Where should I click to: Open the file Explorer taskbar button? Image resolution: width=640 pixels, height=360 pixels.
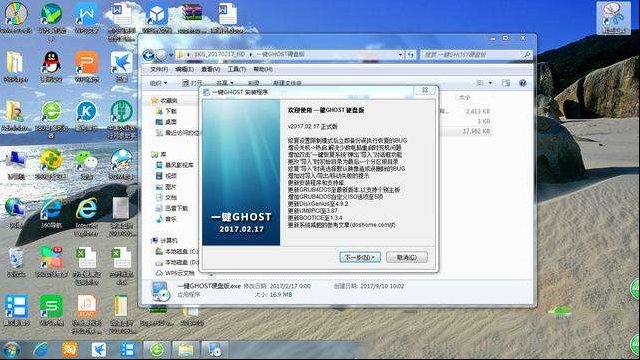tap(185, 350)
